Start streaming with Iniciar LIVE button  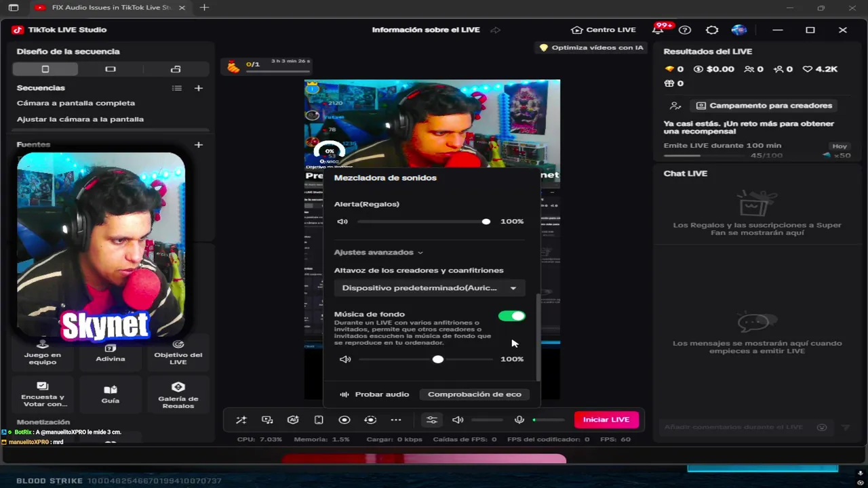[606, 420]
